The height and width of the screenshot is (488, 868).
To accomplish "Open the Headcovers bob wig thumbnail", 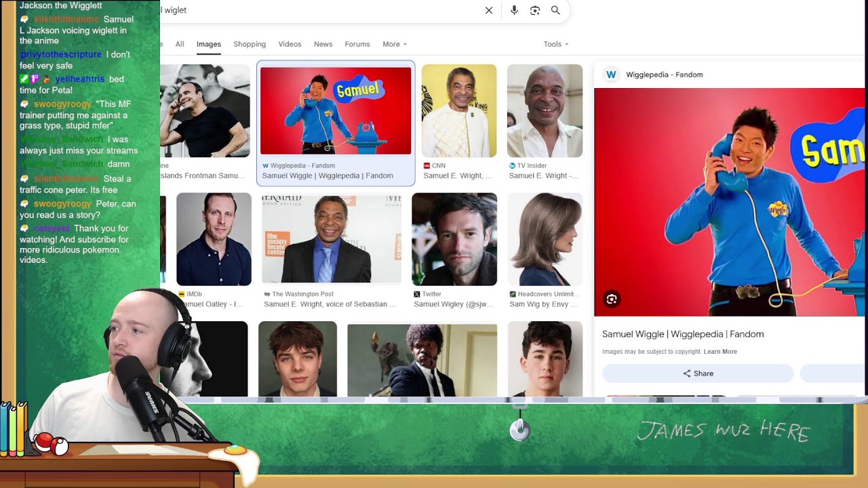I will pyautogui.click(x=545, y=239).
